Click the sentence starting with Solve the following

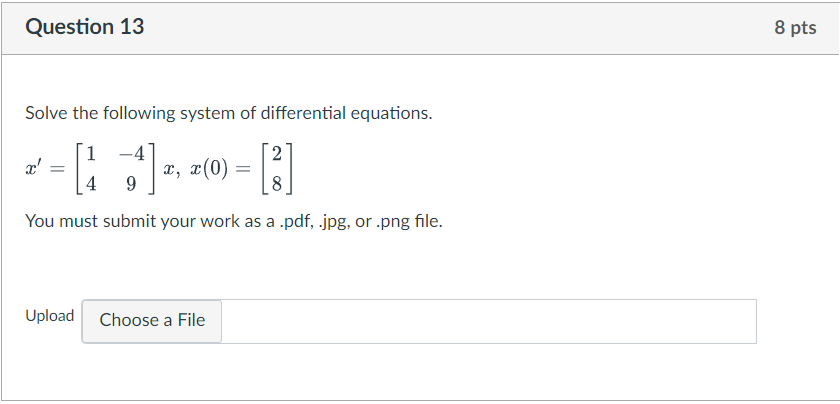tap(229, 113)
